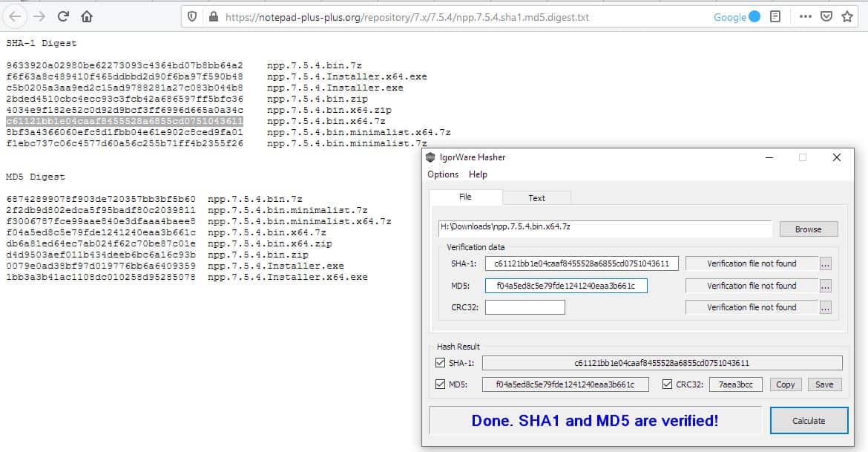Open the page actions three-dot menu
The height and width of the screenshot is (452, 868).
806,16
